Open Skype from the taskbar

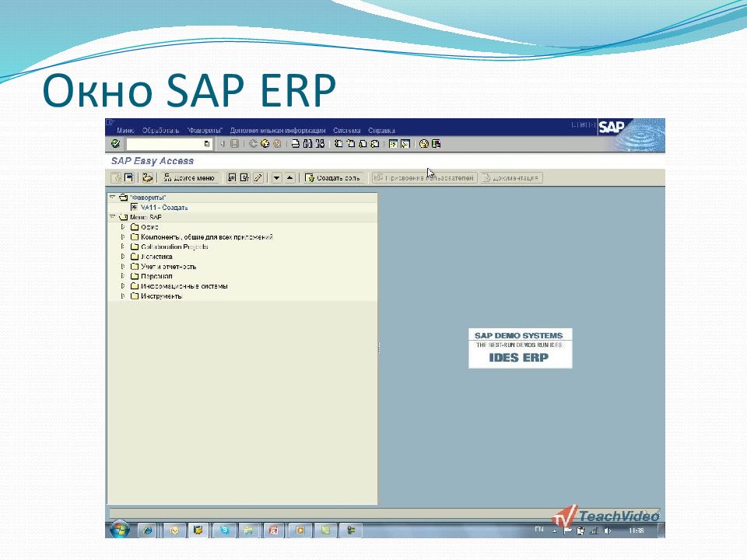pyautogui.click(x=224, y=530)
